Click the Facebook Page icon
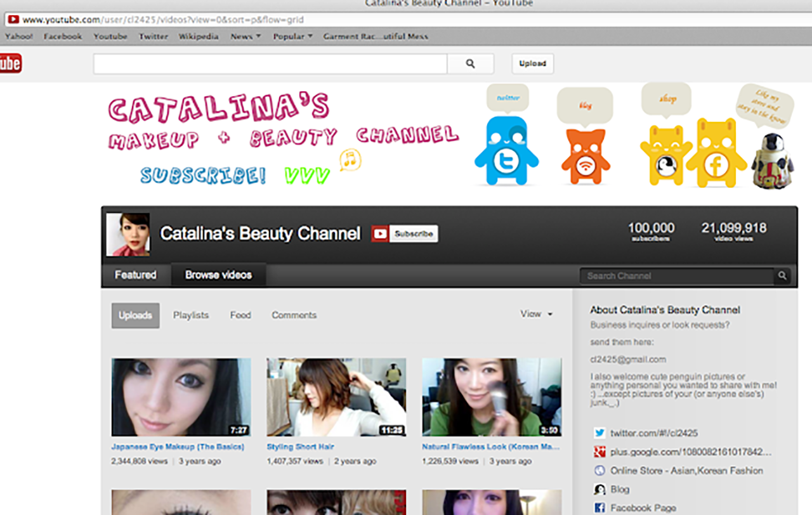Viewport: 812px width, 515px height. [599, 508]
